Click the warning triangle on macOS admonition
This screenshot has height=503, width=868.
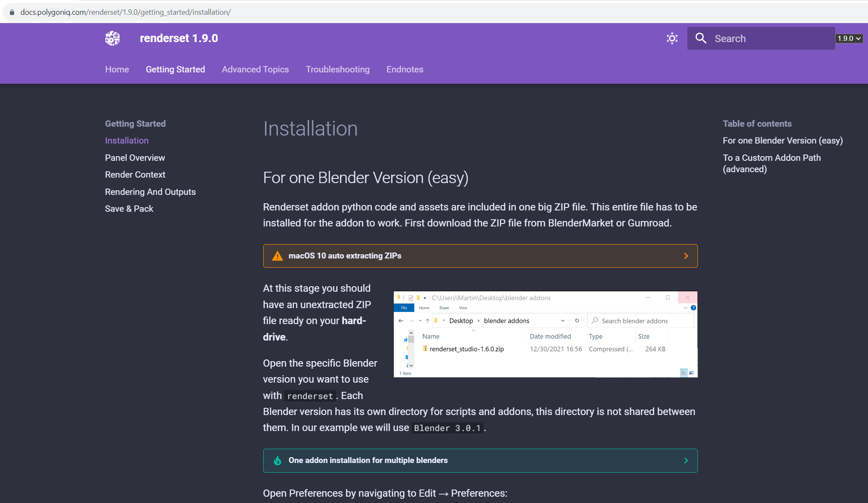coord(277,255)
